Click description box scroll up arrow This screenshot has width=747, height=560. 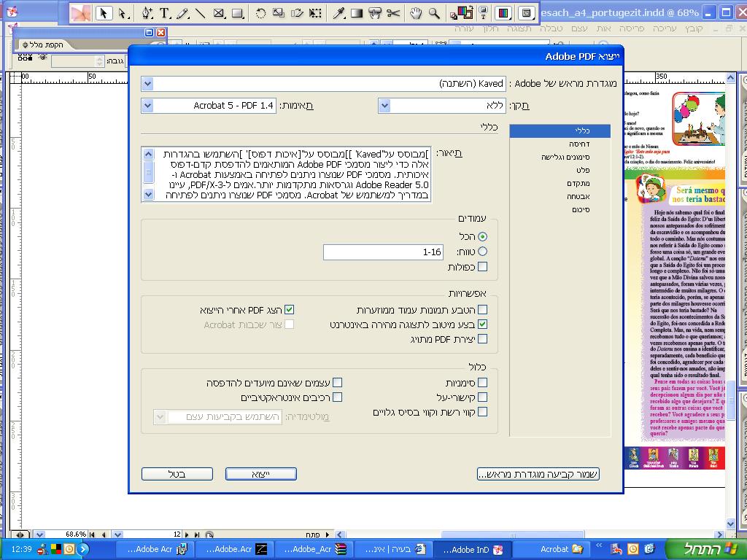[148, 154]
